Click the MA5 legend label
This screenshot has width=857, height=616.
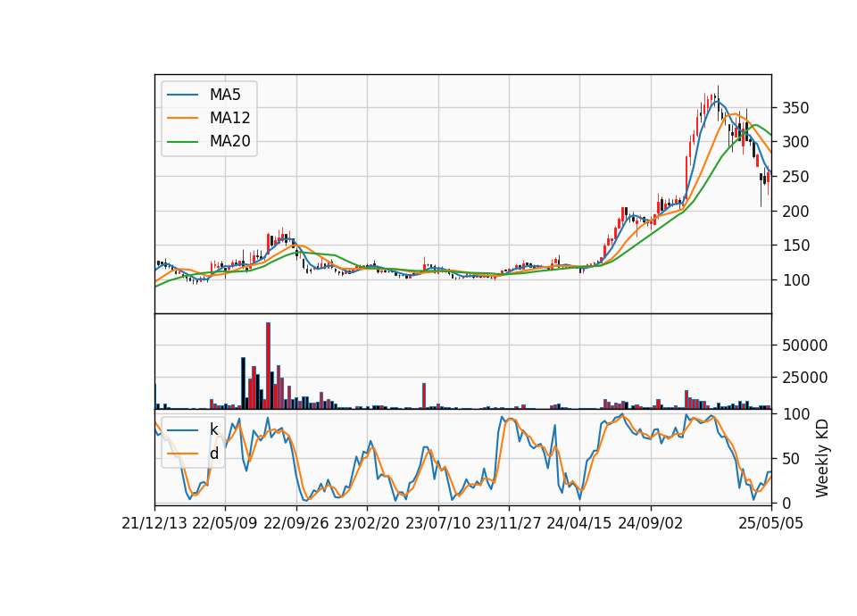coord(225,95)
